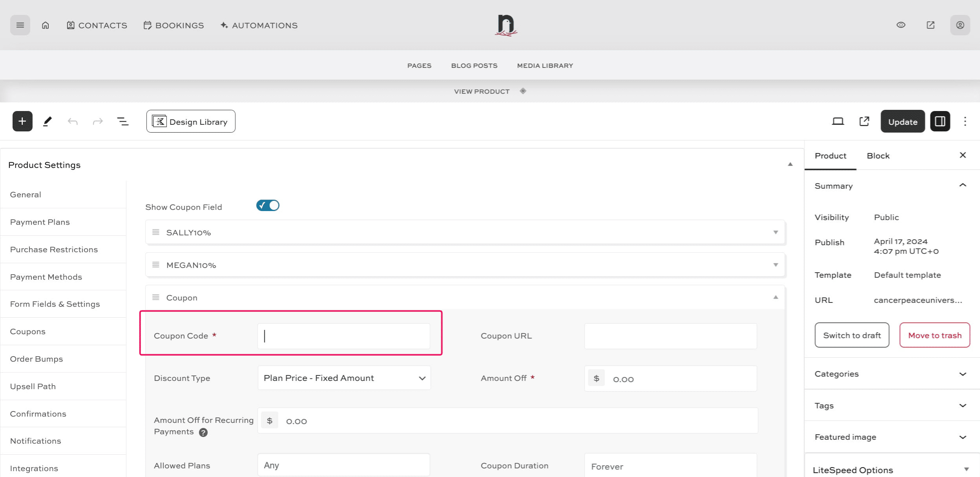Click Move to trash button

(x=935, y=335)
